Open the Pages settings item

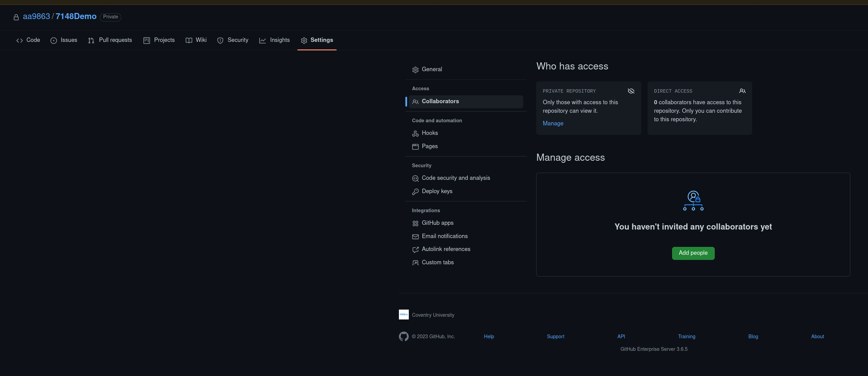pos(430,146)
